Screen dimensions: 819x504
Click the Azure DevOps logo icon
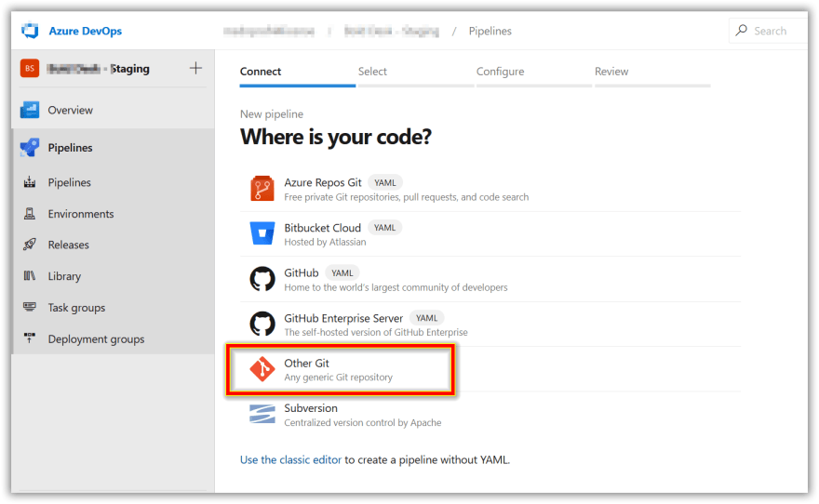30,31
